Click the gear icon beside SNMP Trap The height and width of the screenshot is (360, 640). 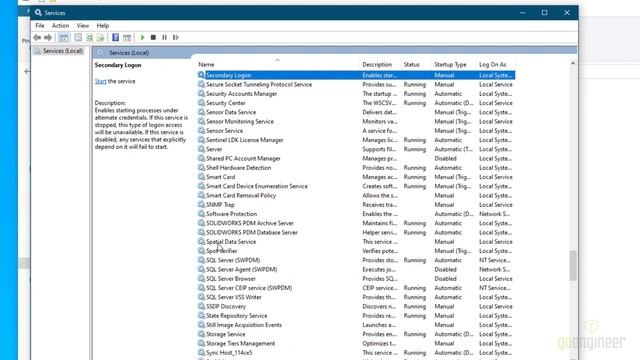201,204
